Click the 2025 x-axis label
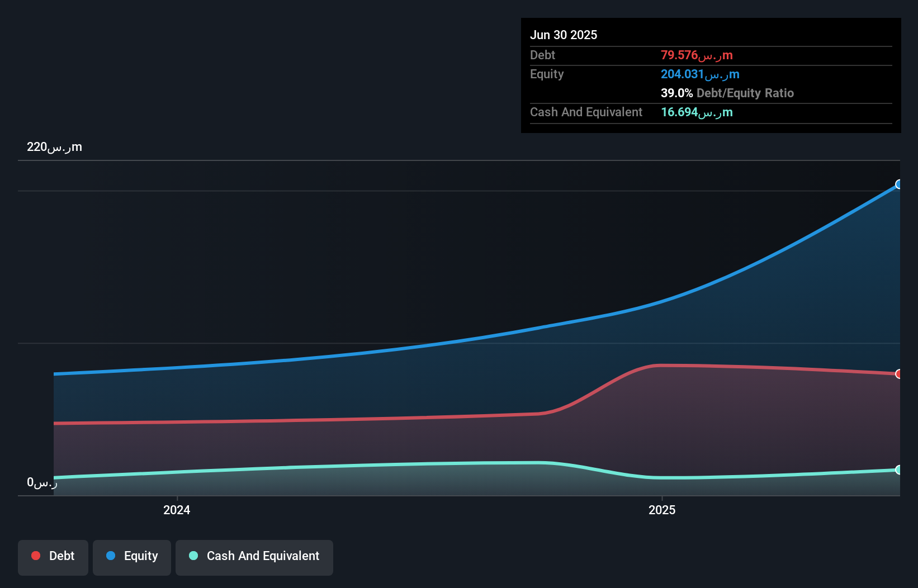The height and width of the screenshot is (588, 918). click(662, 510)
